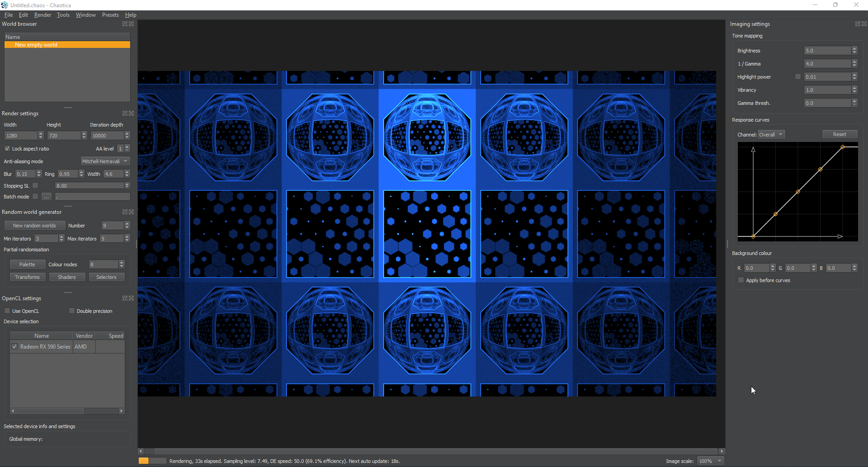Image resolution: width=868 pixels, height=467 pixels.
Task: Close the Imaging settings panel
Action: pyautogui.click(x=864, y=24)
